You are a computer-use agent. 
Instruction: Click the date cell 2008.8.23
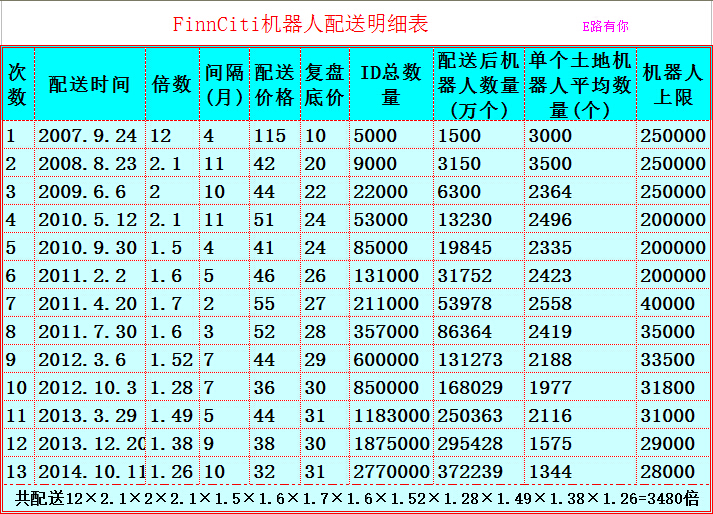[90, 163]
